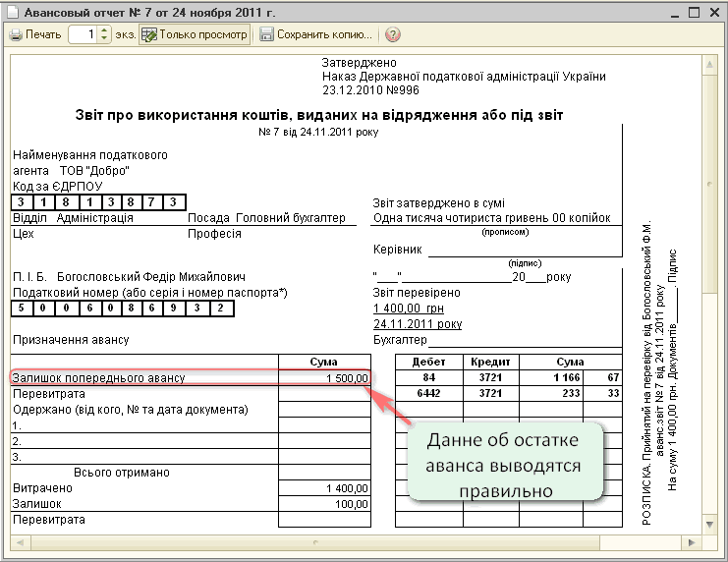Click the copies count input field

pos(84,34)
